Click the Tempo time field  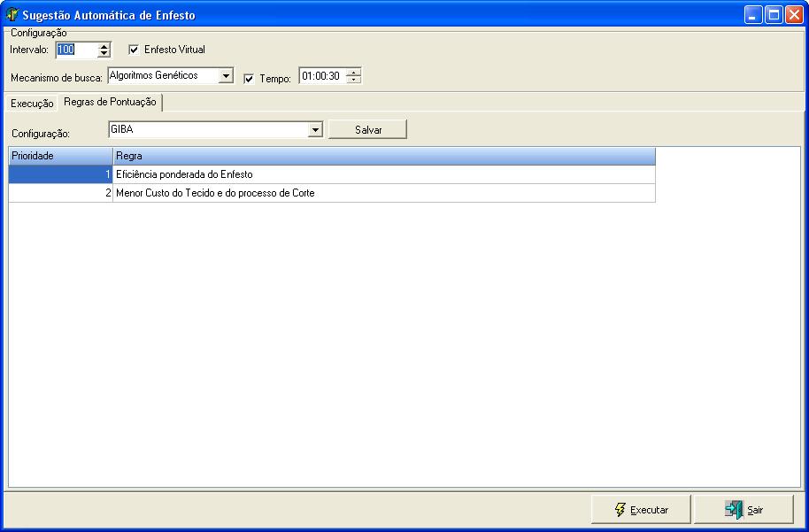pyautogui.click(x=320, y=77)
